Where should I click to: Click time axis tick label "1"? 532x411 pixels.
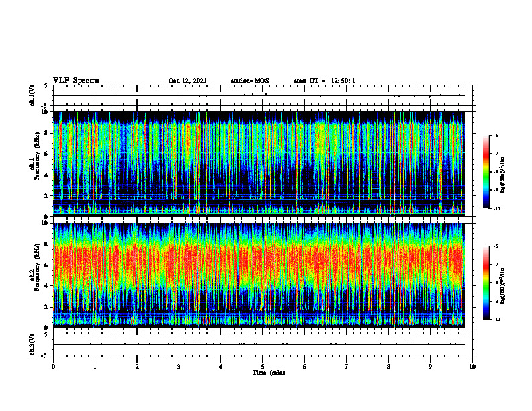(x=95, y=367)
